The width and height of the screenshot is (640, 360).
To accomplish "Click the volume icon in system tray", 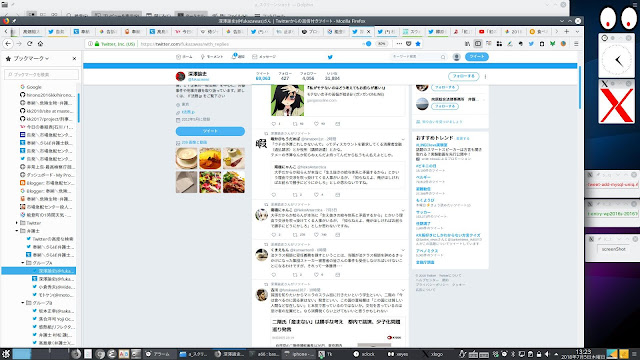I will point(547,354).
